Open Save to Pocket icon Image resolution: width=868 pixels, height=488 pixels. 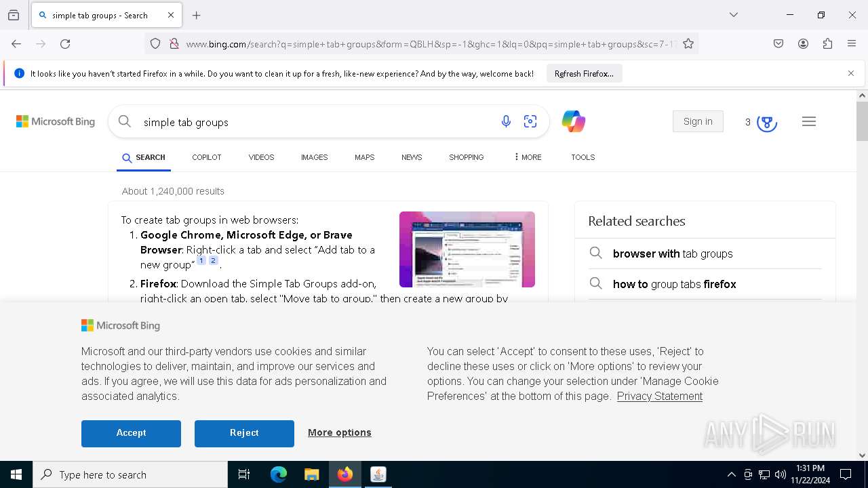coord(778,43)
